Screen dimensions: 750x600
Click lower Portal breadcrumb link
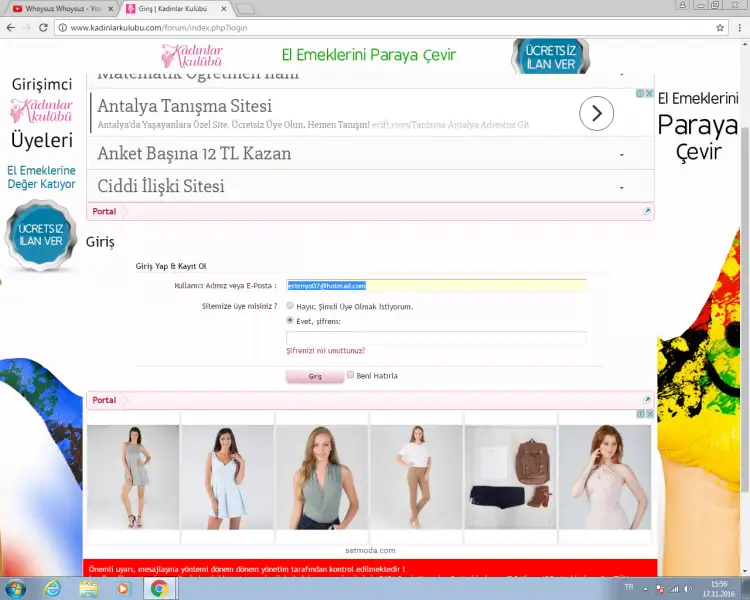point(104,400)
